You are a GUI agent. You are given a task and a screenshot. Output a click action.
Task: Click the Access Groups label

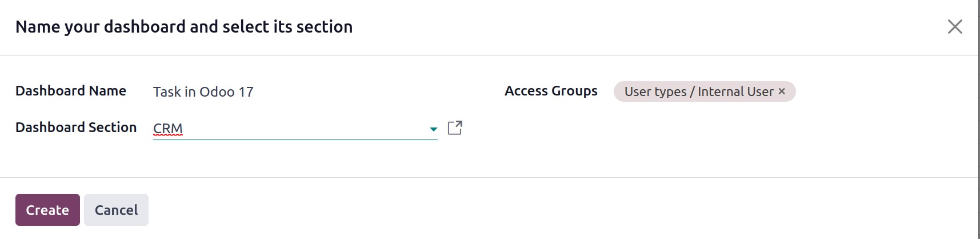tap(551, 91)
